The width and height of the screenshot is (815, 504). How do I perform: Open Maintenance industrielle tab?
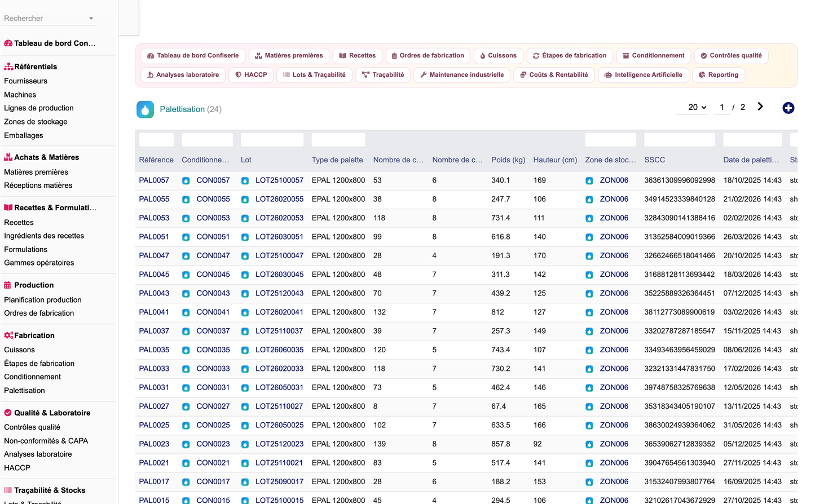(462, 74)
